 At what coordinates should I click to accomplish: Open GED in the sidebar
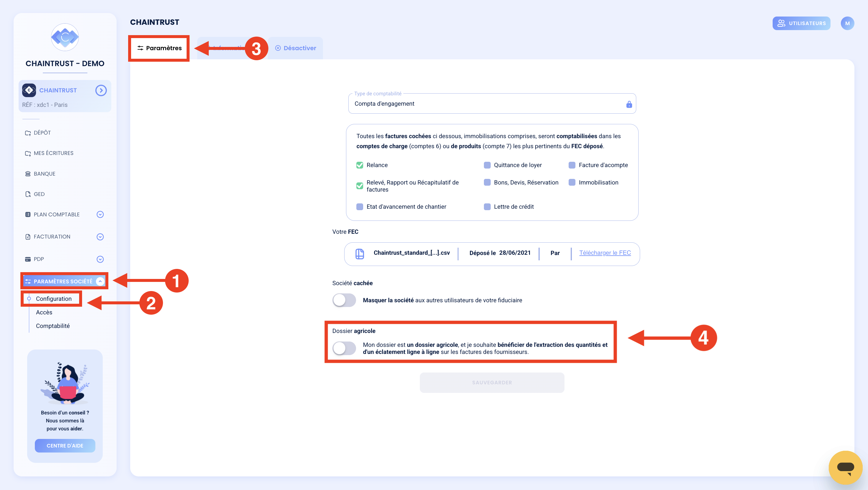39,194
